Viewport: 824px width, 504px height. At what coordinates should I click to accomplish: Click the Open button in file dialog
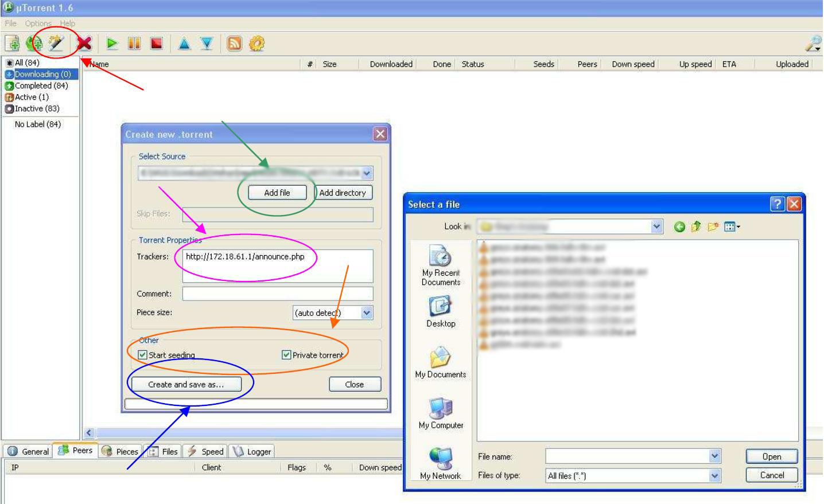pos(772,456)
